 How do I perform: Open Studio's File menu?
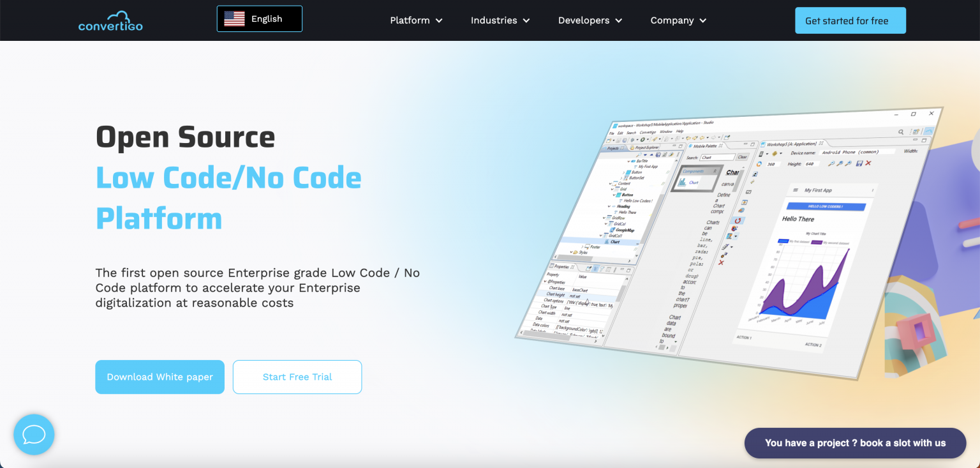click(611, 133)
